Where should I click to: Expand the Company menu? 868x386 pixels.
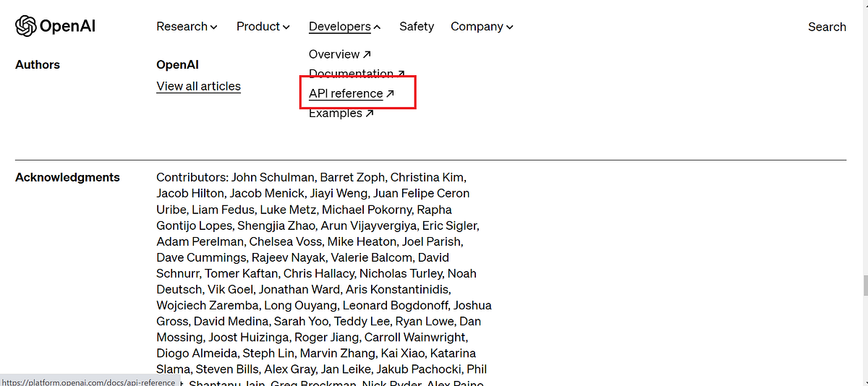point(482,27)
